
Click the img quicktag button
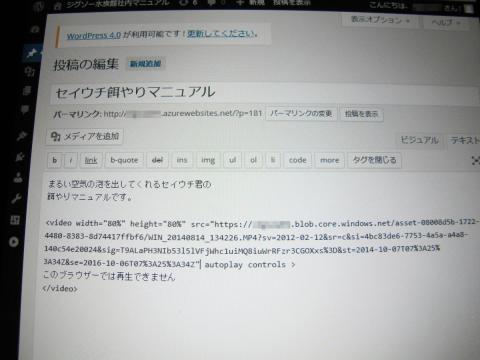(208, 160)
